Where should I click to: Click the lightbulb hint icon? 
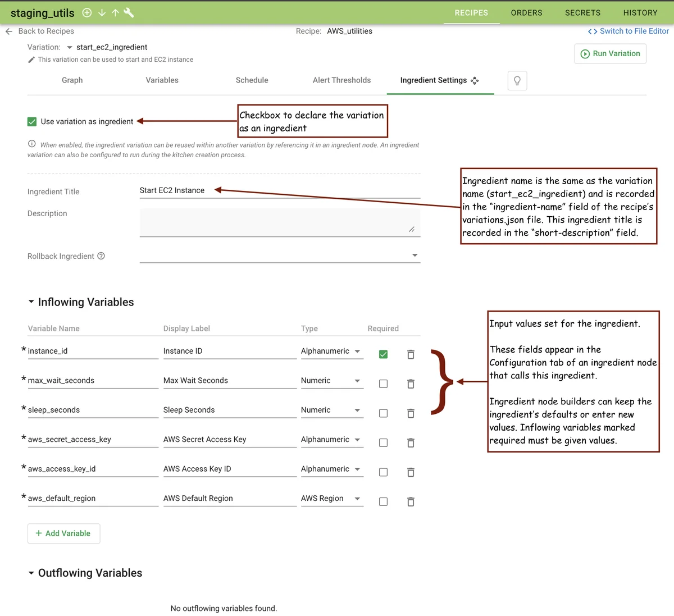point(517,81)
